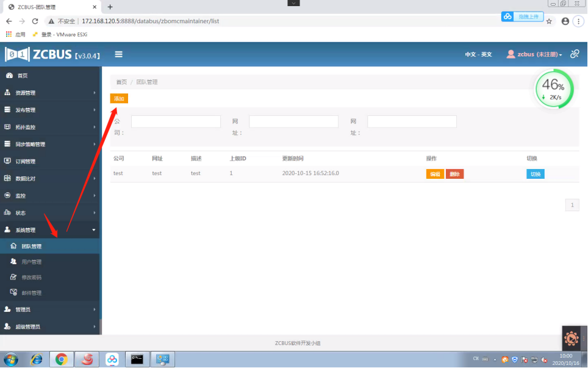Screen dimensions: 588x368
Task: Open 用户管理 in the sidebar
Action: [32, 262]
